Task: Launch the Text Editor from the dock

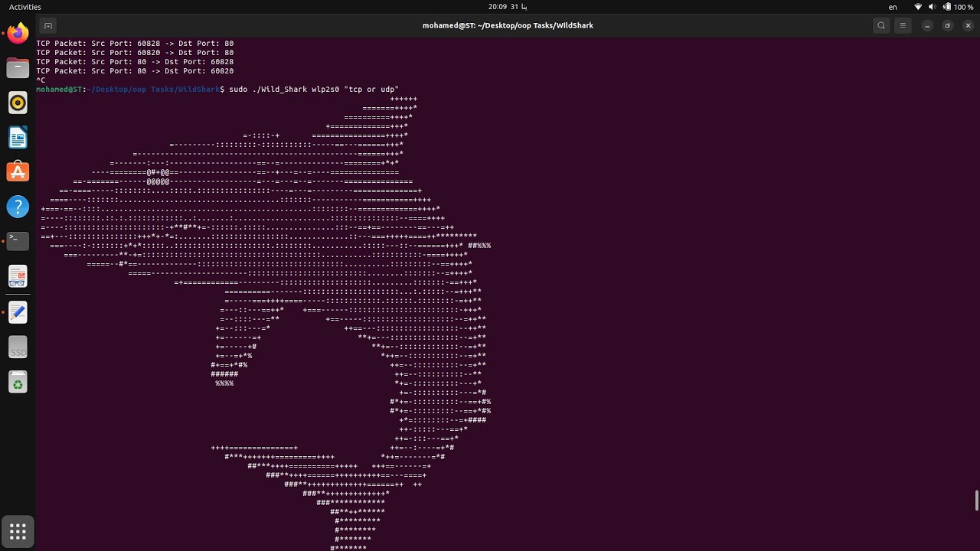Action: click(18, 311)
